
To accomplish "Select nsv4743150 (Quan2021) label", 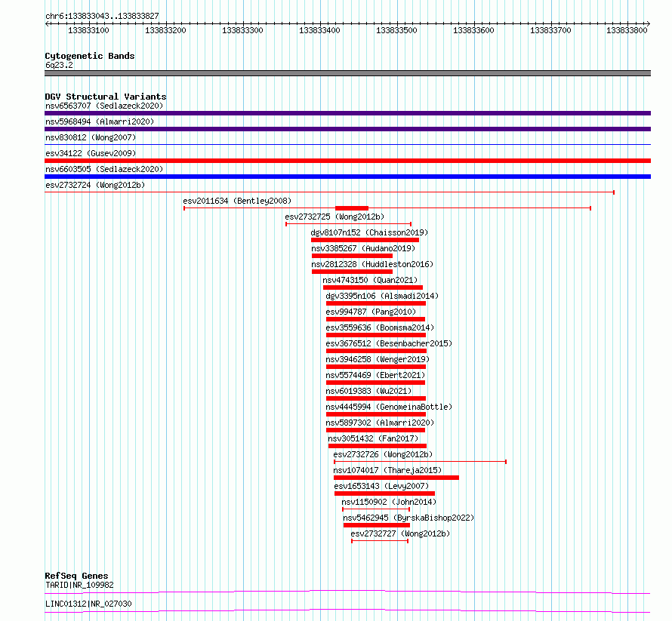I will click(x=370, y=280).
